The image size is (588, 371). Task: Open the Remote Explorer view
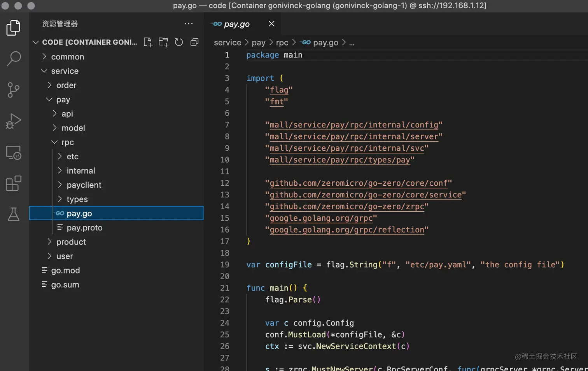click(x=14, y=153)
